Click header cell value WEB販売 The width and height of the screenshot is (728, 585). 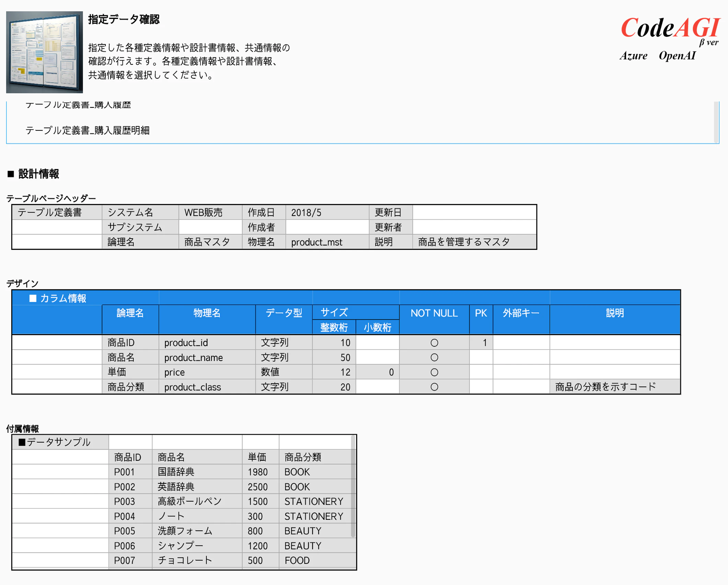tap(211, 213)
